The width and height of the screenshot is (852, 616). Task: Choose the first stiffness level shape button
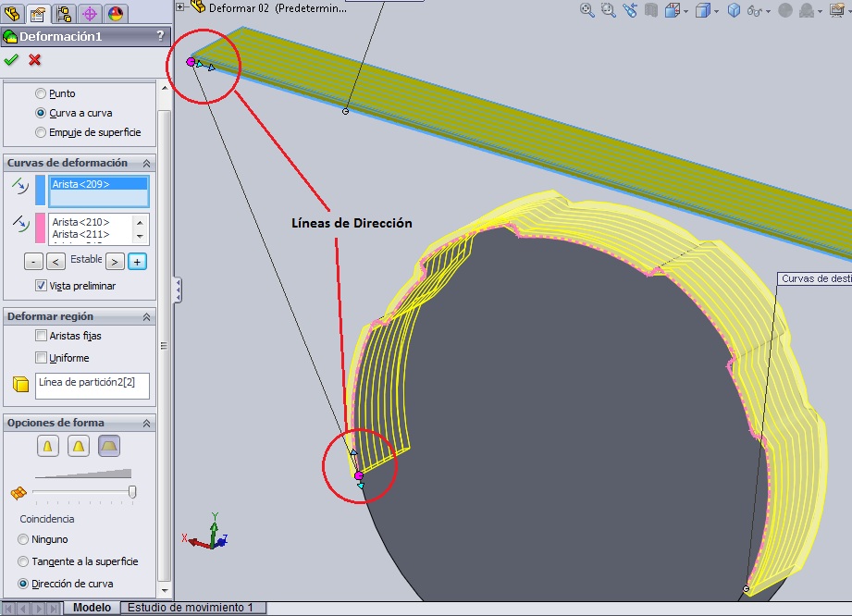coord(48,446)
